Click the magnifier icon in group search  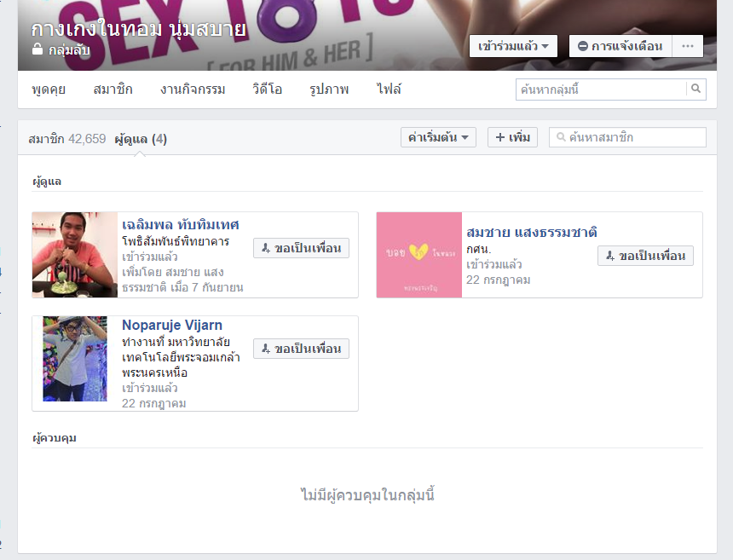(695, 89)
